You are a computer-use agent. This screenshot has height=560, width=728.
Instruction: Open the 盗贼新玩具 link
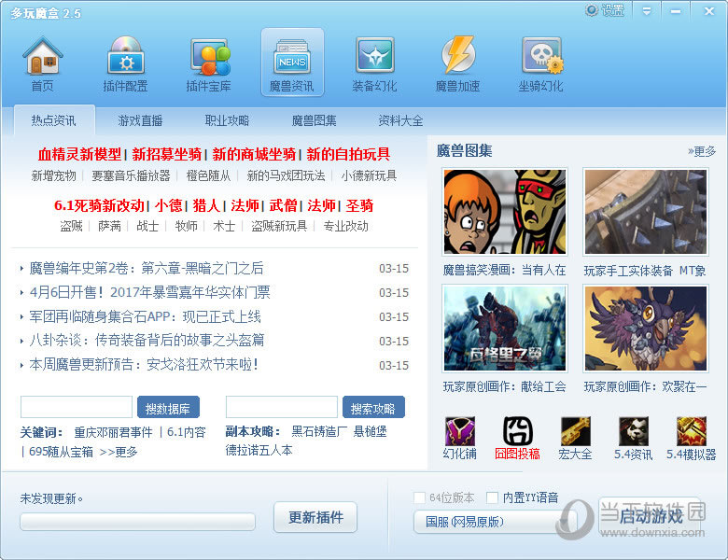pyautogui.click(x=279, y=226)
